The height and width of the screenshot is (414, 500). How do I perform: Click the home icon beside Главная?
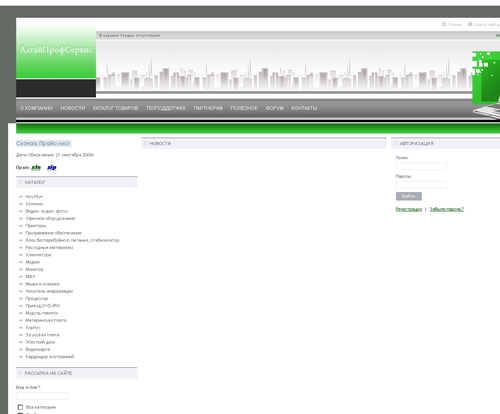click(x=444, y=24)
